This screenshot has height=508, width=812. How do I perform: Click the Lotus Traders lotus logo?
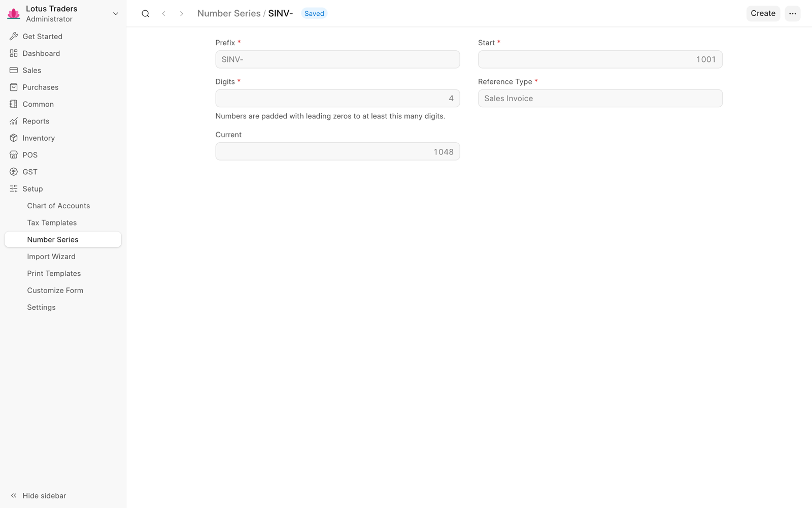[x=14, y=14]
